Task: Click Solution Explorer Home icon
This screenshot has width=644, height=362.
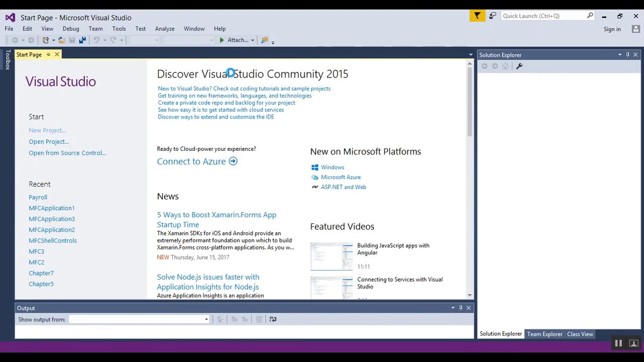Action: coord(506,66)
